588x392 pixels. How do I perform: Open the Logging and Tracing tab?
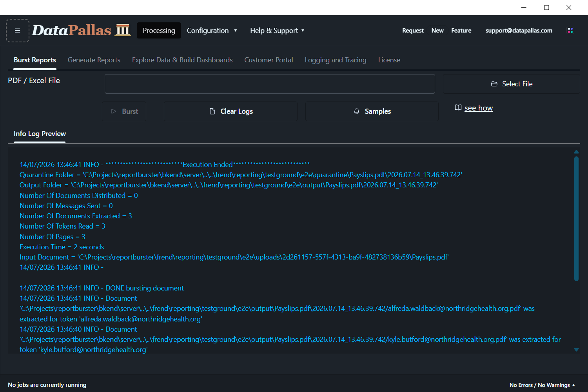tap(336, 60)
